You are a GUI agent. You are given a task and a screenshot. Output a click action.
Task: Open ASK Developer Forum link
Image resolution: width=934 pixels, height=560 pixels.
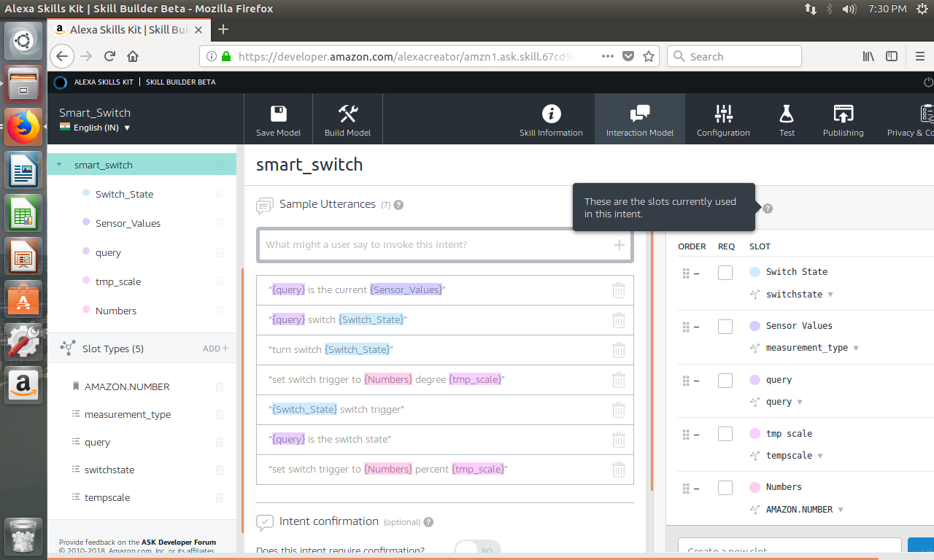179,542
